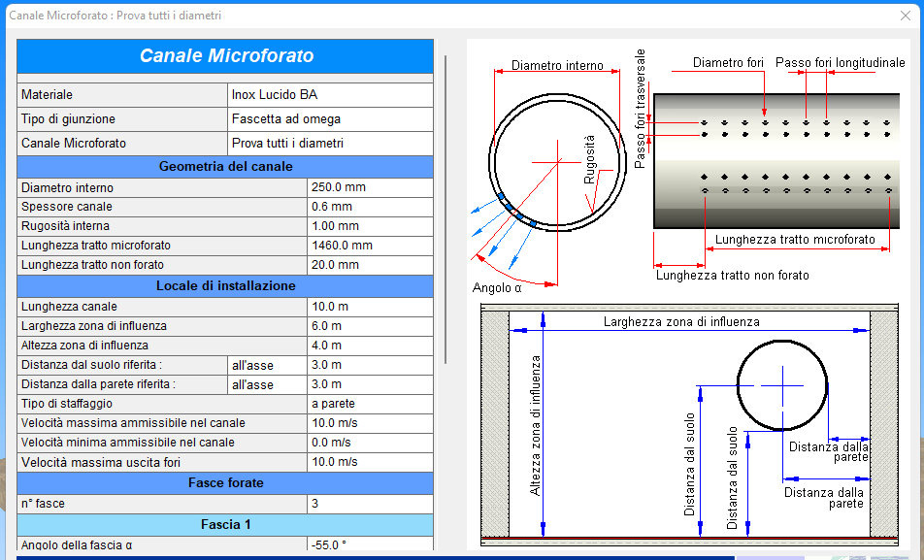Click 'all'asse' in the Distanza dalla parete row

(267, 384)
